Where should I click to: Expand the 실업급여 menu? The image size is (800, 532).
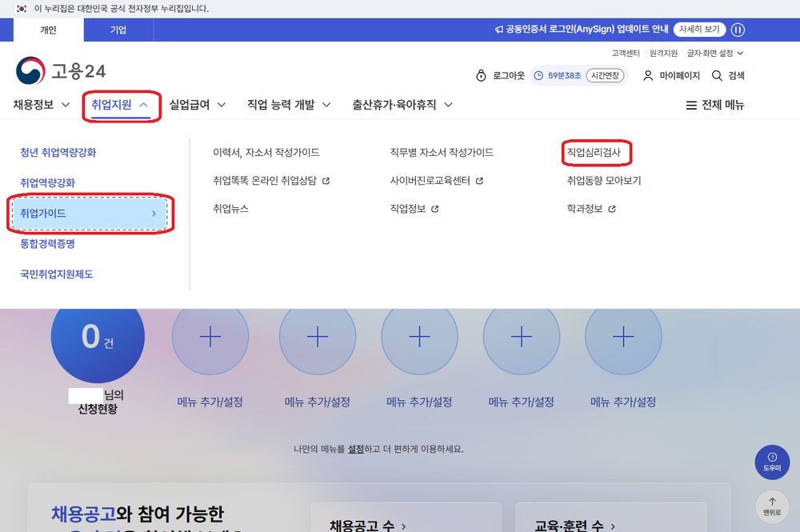pos(198,105)
